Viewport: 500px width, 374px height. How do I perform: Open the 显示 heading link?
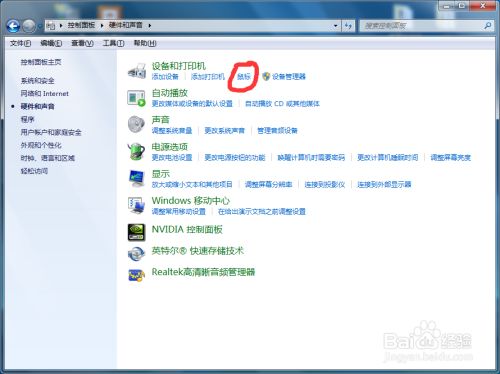click(x=161, y=174)
